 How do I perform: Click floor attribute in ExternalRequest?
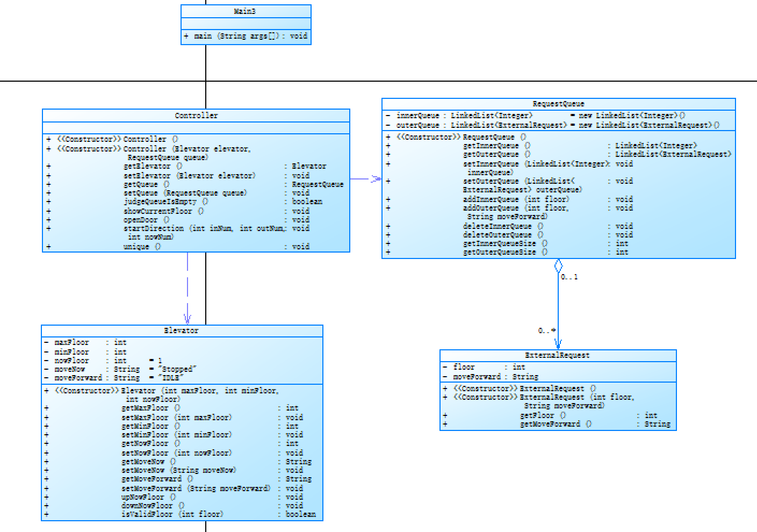[x=484, y=367]
